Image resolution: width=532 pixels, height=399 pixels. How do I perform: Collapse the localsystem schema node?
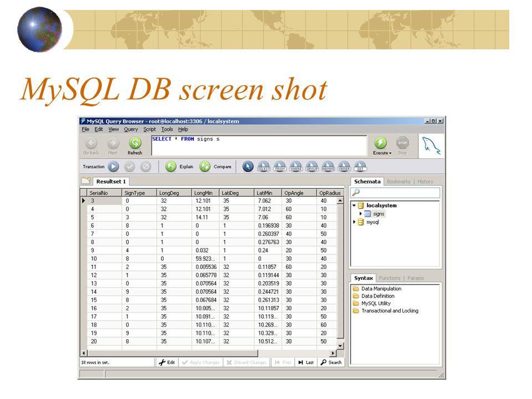(354, 205)
